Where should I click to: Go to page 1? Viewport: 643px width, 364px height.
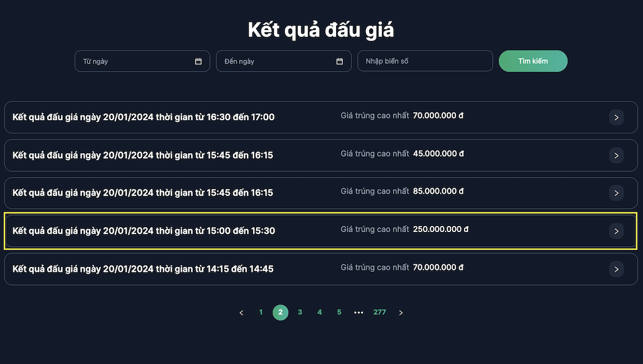click(261, 313)
